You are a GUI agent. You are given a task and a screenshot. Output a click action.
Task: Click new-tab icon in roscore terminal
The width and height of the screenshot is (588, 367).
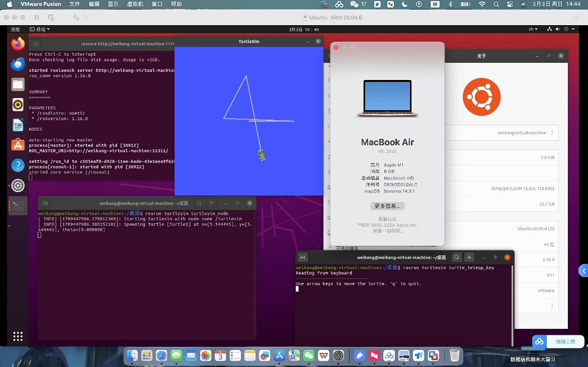click(x=36, y=44)
